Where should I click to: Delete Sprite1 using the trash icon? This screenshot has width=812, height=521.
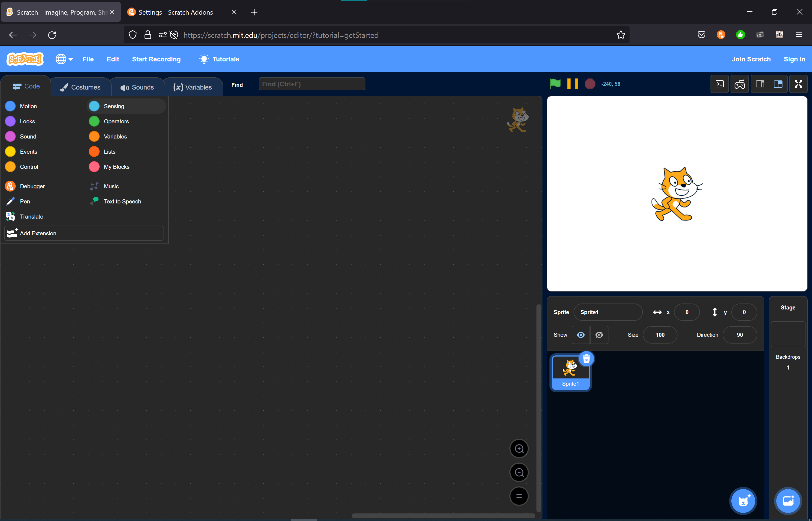click(x=586, y=359)
